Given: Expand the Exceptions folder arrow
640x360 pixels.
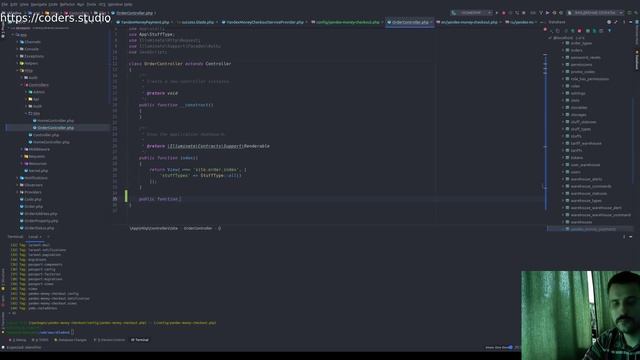Looking at the screenshot, I should click(18, 56).
